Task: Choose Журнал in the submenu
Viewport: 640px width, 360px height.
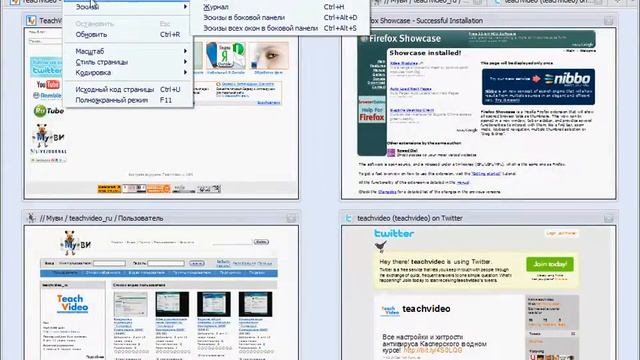Action: (281, 7)
